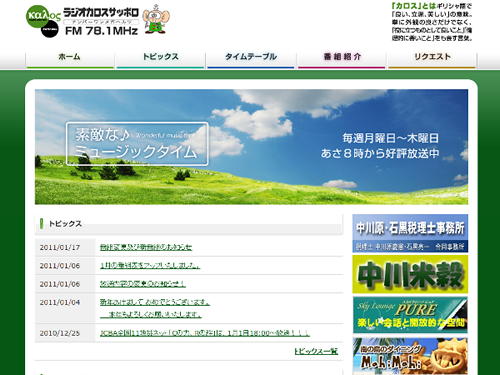Open the Sky Lounge PURE banner

410,315
